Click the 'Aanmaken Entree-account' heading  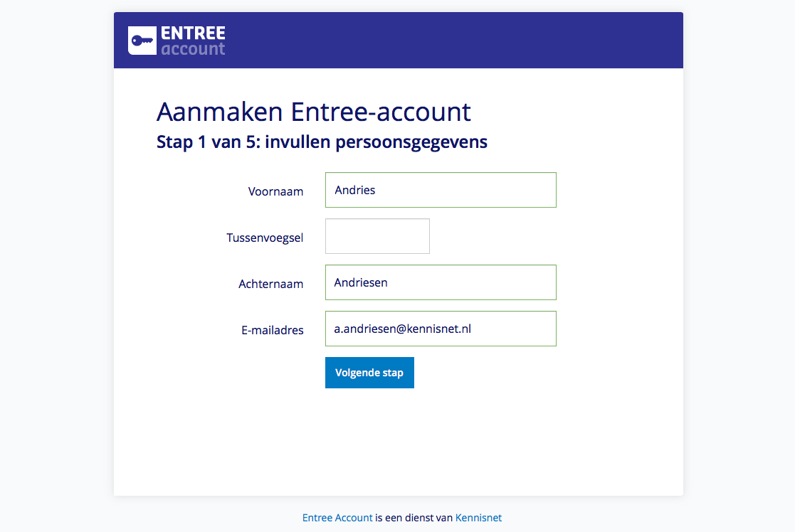[313, 112]
